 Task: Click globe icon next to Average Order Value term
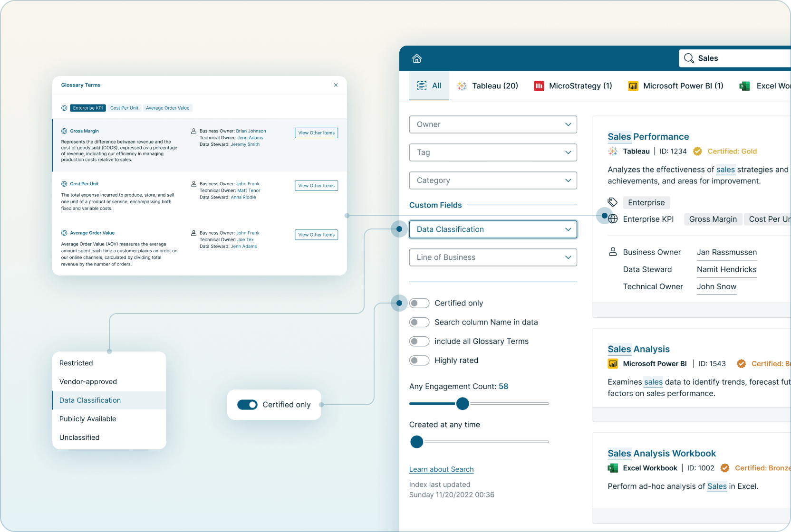pos(64,233)
